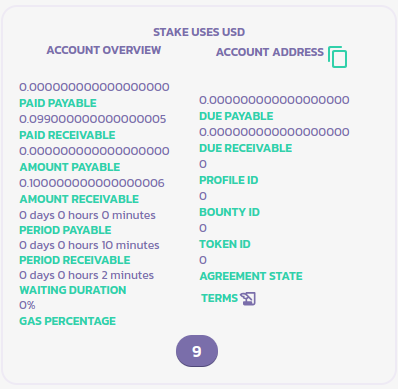
Task: Click the DUE PAYABLE label
Action: 236,116
